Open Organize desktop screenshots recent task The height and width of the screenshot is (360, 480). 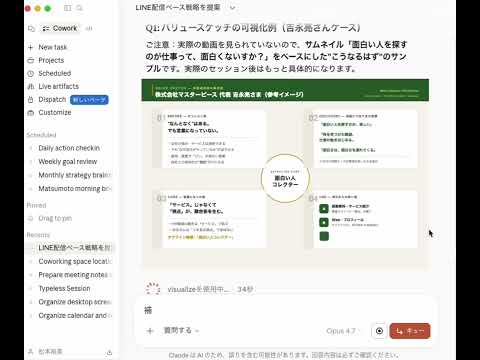coord(74,302)
